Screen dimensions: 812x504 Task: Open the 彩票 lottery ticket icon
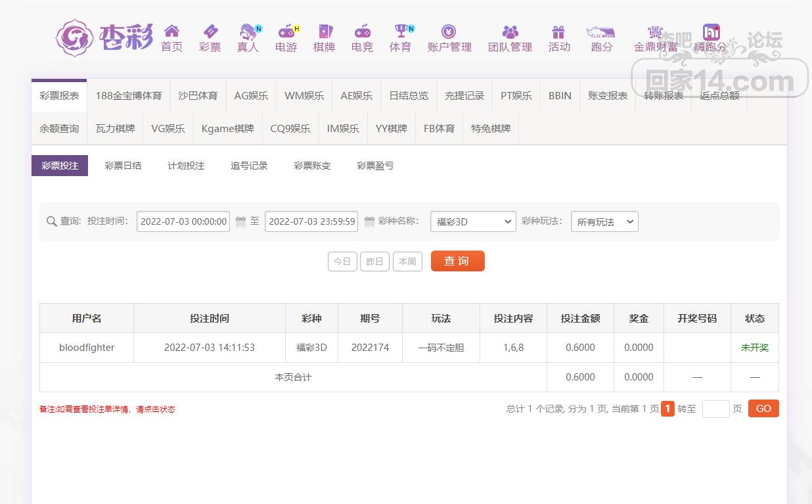[210, 31]
